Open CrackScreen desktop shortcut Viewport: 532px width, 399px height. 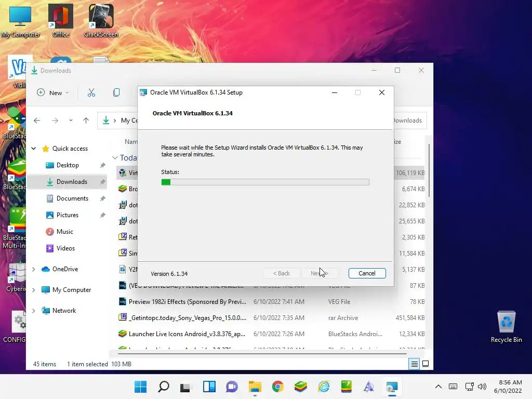pos(101,20)
